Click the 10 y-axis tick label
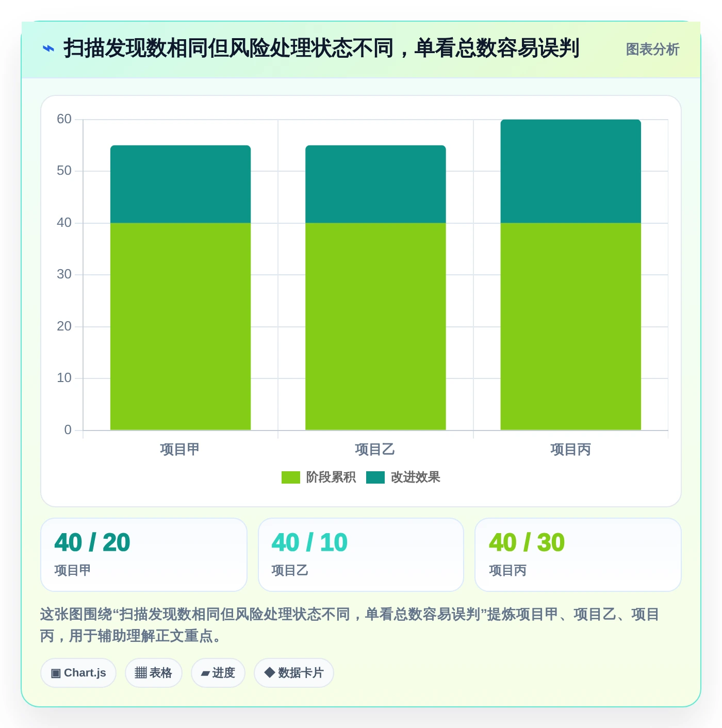Viewport: 722px width, 728px height. (x=64, y=378)
